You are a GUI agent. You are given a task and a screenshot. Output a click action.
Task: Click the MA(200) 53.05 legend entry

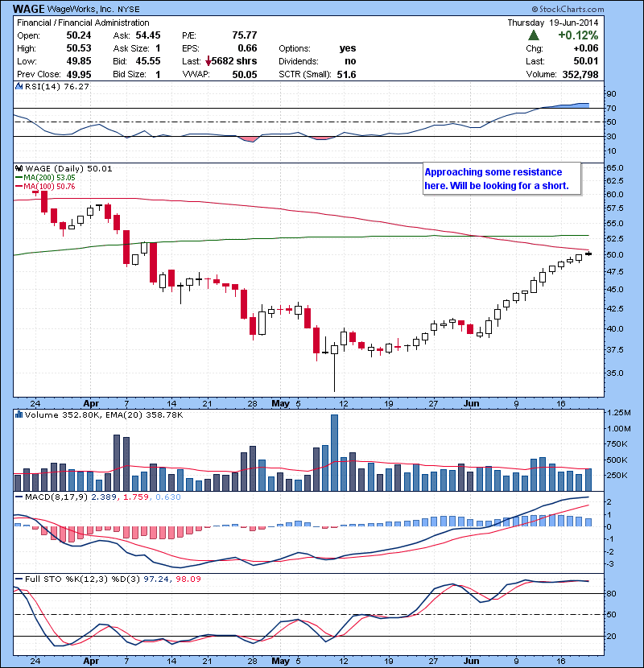pos(45,178)
